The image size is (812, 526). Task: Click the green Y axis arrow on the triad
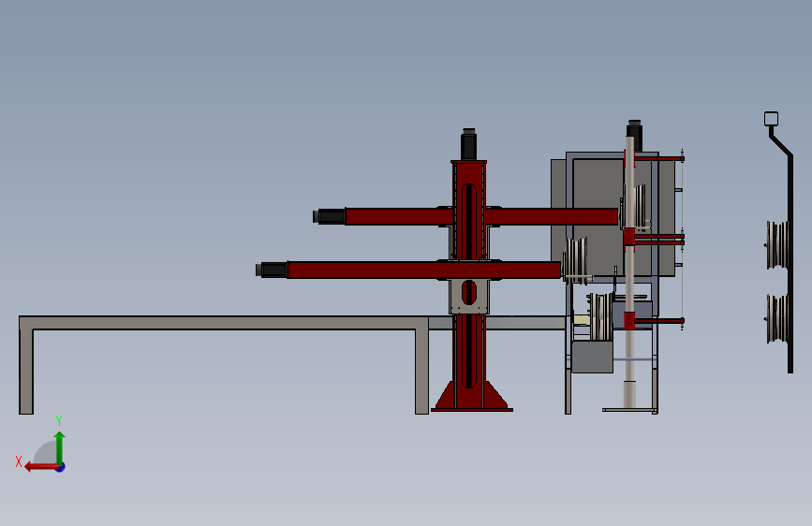pyautogui.click(x=60, y=447)
